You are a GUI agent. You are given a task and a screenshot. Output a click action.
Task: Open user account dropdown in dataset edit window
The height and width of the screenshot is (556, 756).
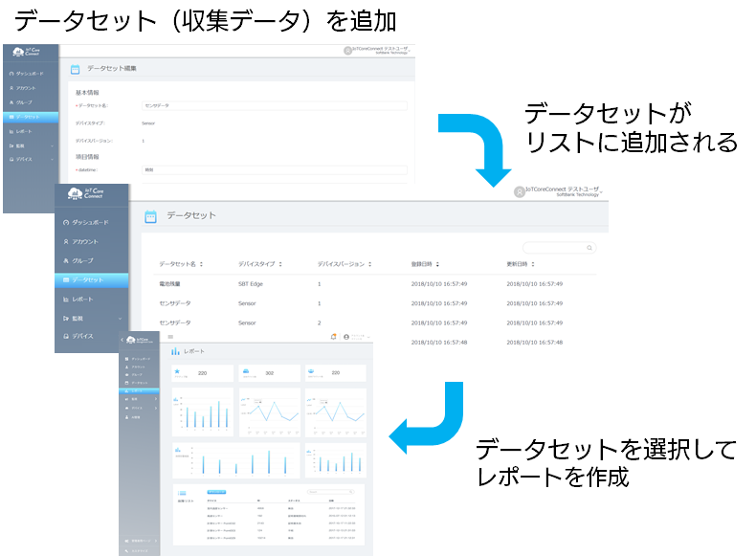pyautogui.click(x=381, y=50)
